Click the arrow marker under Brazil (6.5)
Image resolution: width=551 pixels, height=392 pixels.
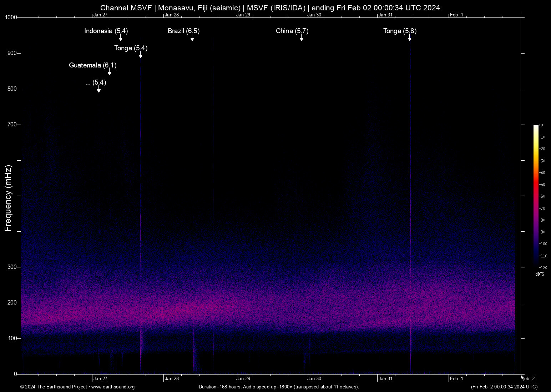192,38
